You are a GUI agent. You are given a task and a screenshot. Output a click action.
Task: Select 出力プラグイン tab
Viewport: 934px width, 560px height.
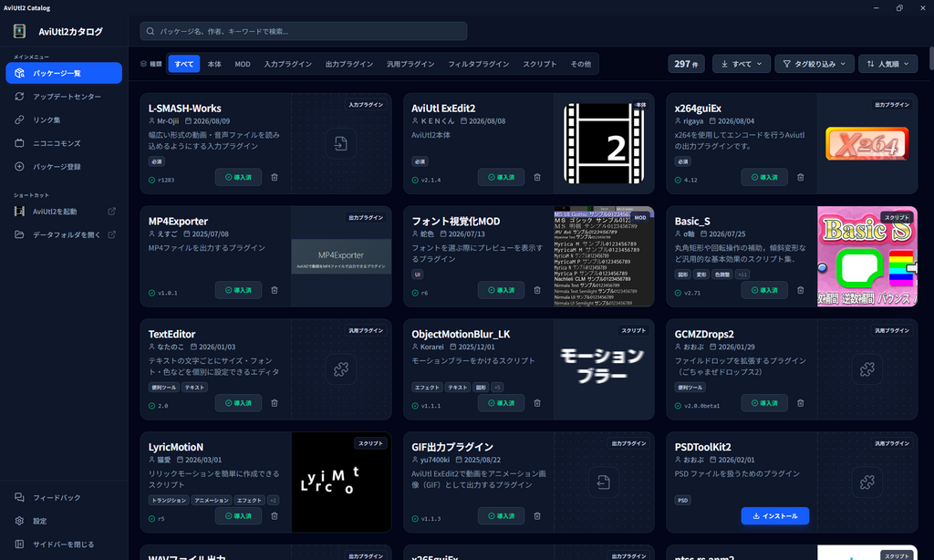point(349,64)
